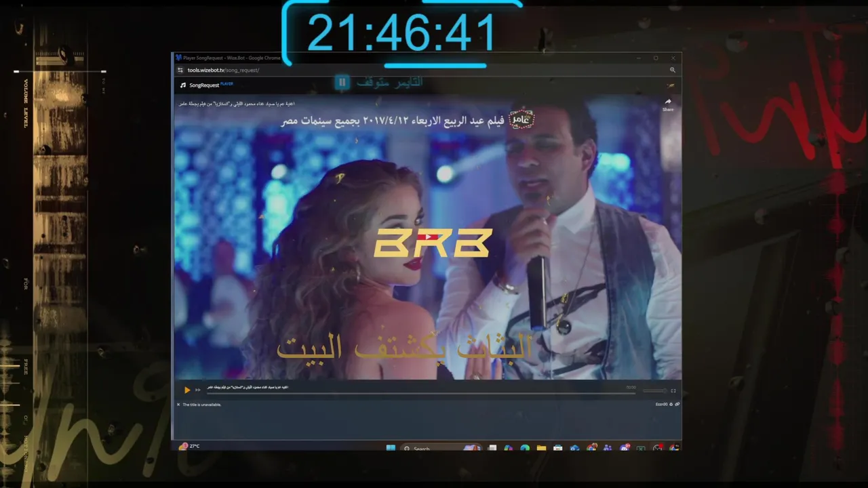Click the icon at the player header's right end
Image resolution: width=868 pixels, height=488 pixels.
[671, 85]
